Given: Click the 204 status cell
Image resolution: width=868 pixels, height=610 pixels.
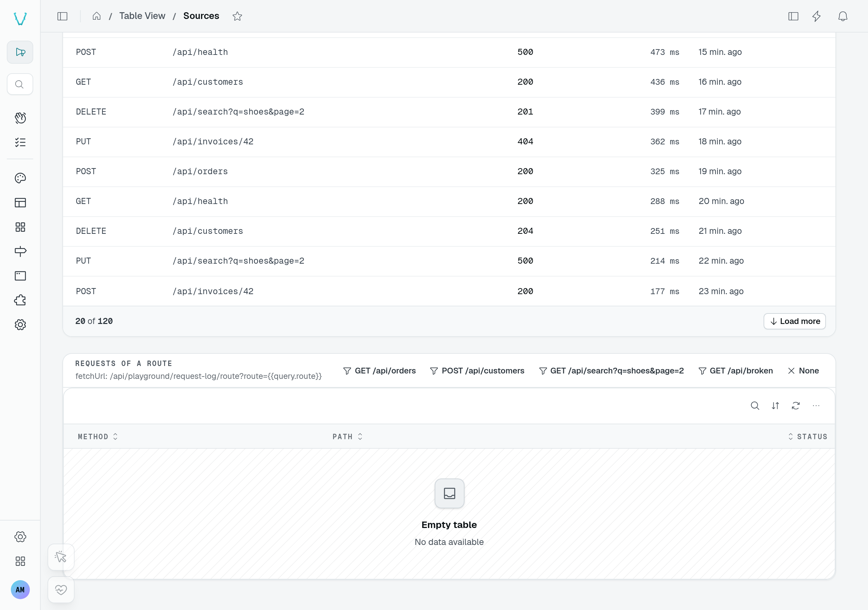Looking at the screenshot, I should click(x=525, y=231).
